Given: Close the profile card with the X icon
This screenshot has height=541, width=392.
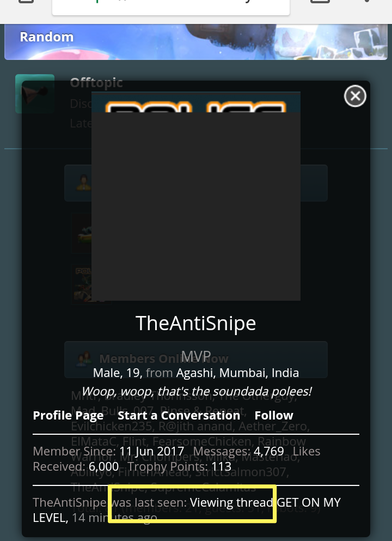Looking at the screenshot, I should (355, 96).
